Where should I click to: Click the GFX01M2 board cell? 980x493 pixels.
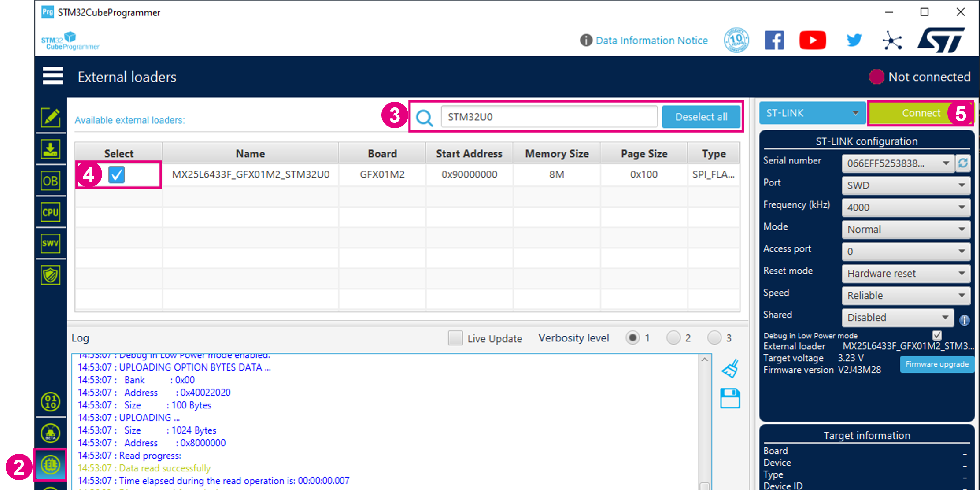(382, 174)
